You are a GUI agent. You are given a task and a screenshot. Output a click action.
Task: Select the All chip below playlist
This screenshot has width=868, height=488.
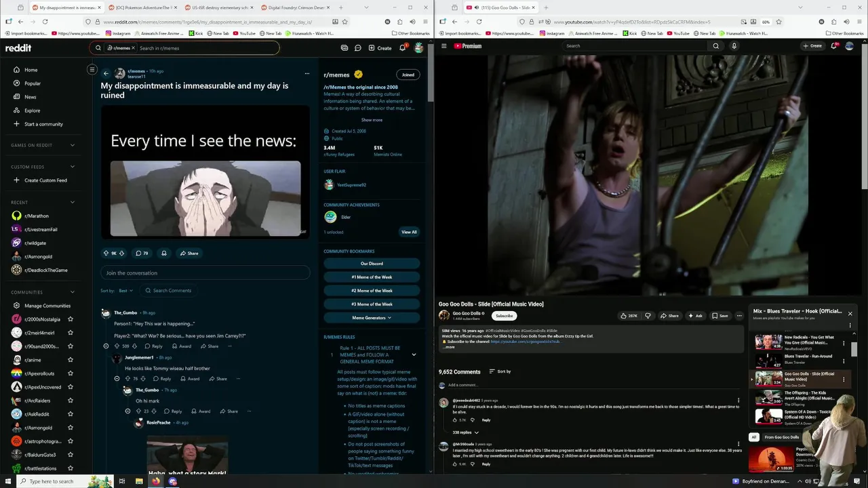pos(753,437)
